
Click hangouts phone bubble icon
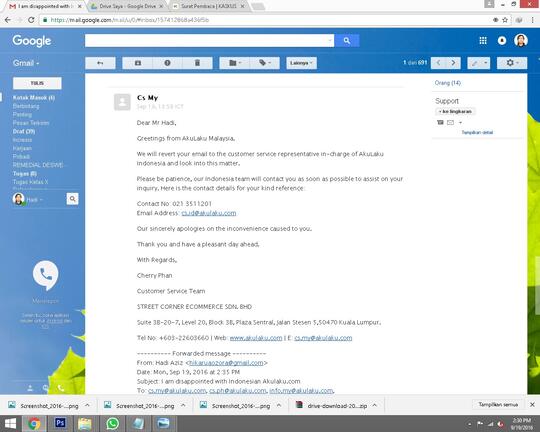tap(45, 275)
